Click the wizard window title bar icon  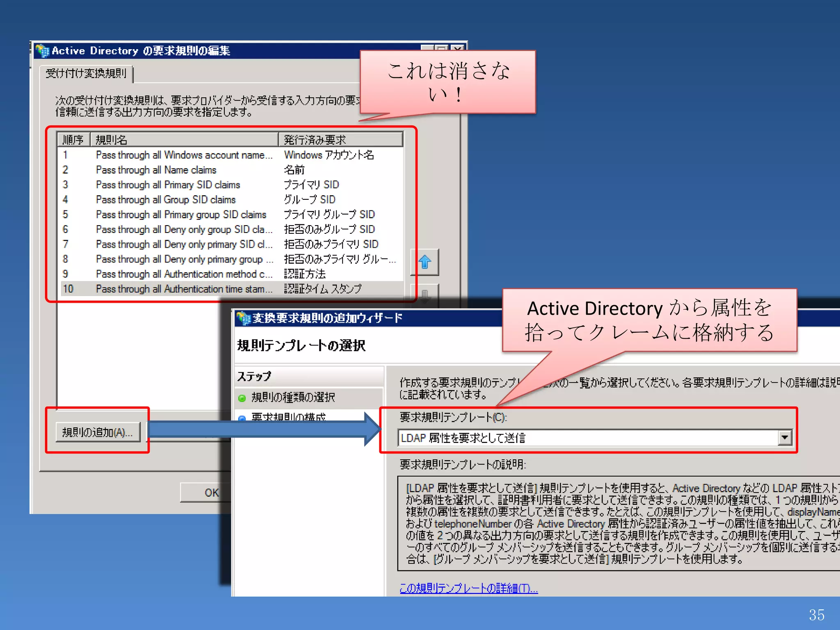(x=243, y=318)
